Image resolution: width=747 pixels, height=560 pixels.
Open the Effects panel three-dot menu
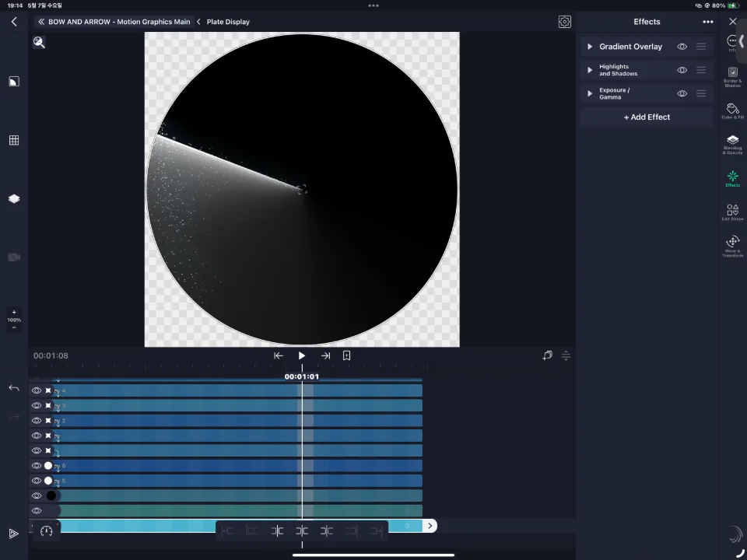coord(708,22)
